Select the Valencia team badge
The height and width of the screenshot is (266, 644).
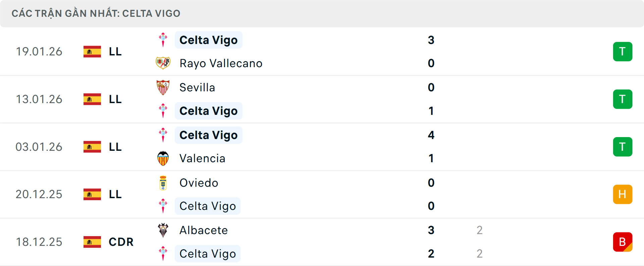[163, 158]
